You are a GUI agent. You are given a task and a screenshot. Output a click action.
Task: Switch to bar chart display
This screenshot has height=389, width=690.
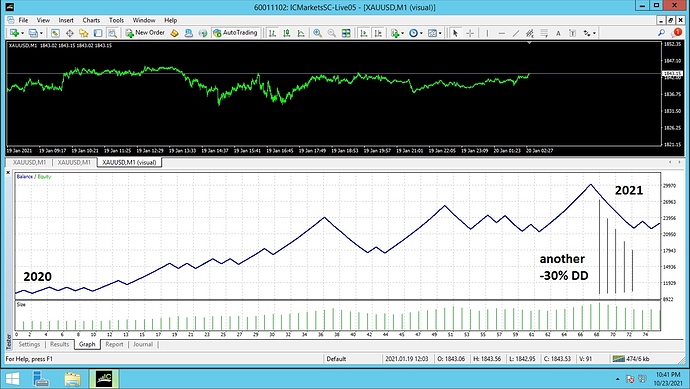coord(272,33)
